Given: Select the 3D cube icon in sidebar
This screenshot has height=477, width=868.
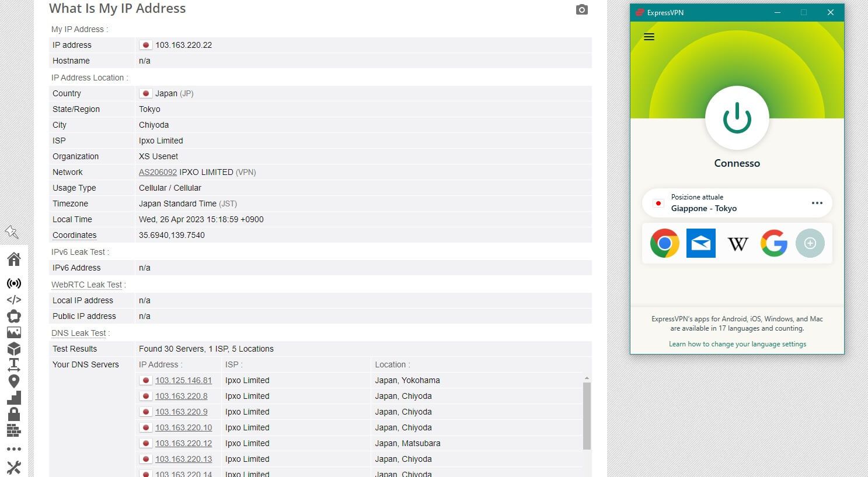Looking at the screenshot, I should pyautogui.click(x=14, y=349).
